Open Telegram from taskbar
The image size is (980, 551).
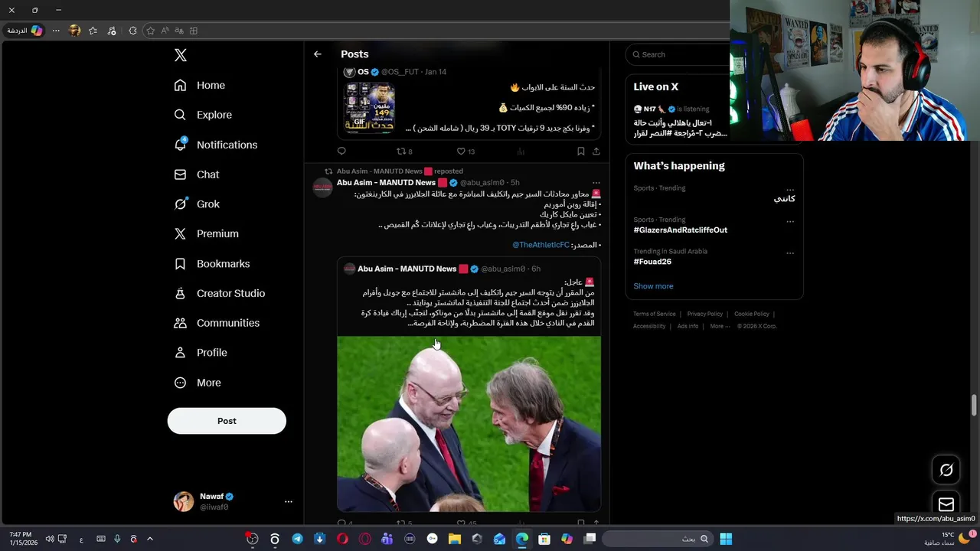click(x=297, y=539)
